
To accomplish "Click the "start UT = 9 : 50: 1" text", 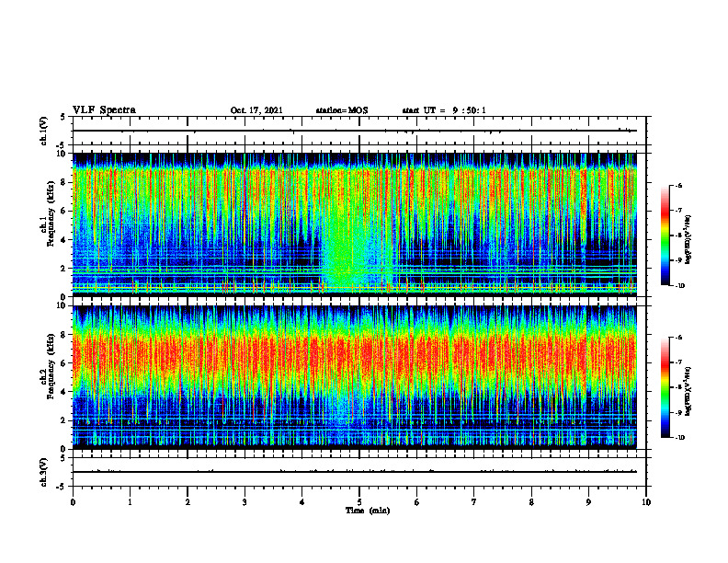I will pos(444,110).
